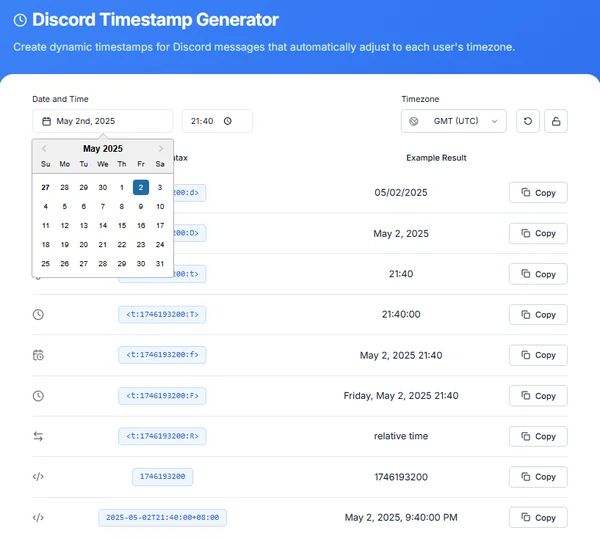This screenshot has width=600, height=539.
Task: Select the <t:1746193200:T> syntax chip
Action: (162, 314)
